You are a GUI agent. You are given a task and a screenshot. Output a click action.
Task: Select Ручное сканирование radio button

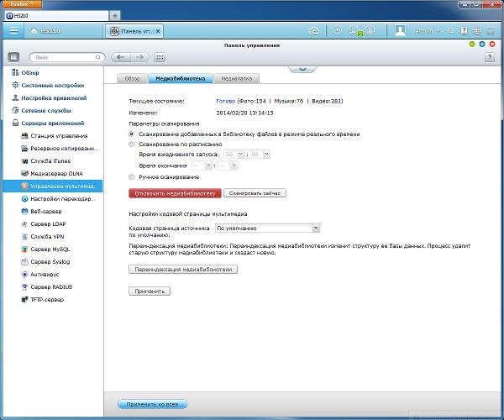(x=131, y=176)
